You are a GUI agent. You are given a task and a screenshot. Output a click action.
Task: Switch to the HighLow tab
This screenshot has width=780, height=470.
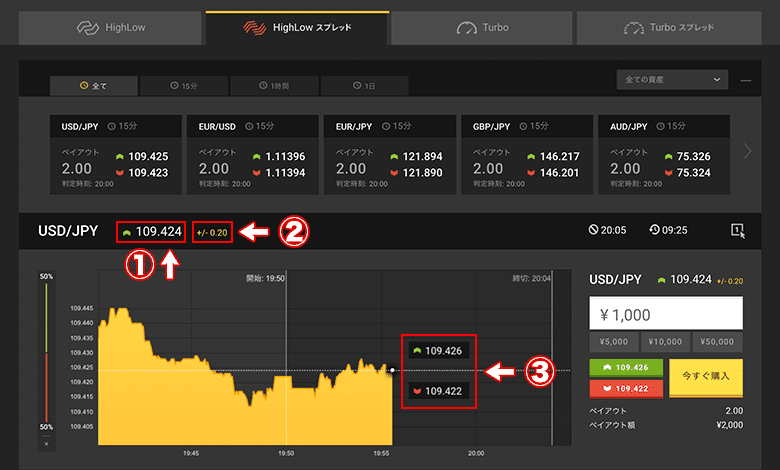point(110,28)
